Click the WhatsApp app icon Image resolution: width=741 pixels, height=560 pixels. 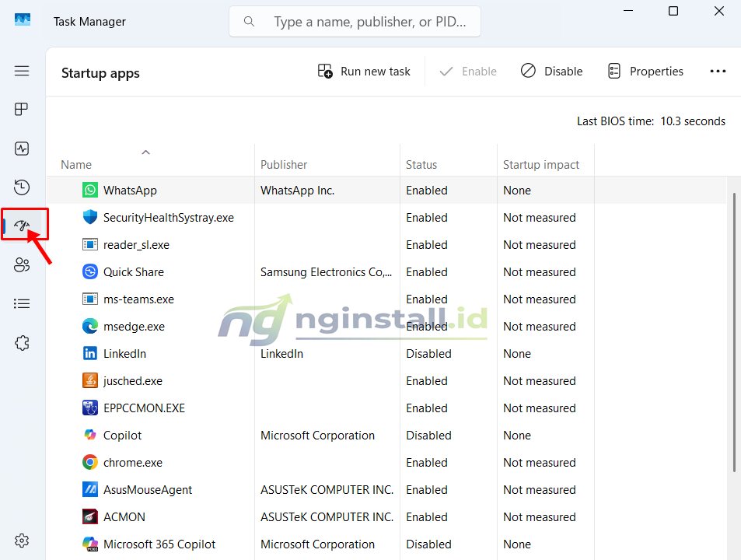(89, 190)
